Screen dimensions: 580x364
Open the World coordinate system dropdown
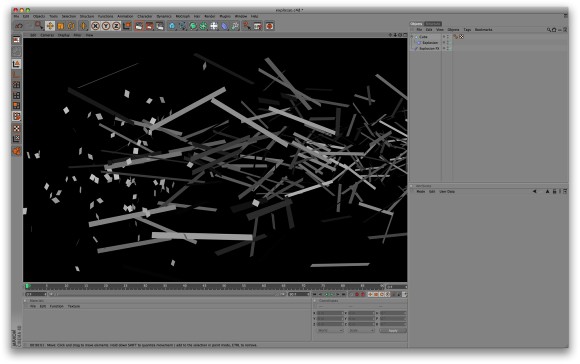click(x=330, y=330)
